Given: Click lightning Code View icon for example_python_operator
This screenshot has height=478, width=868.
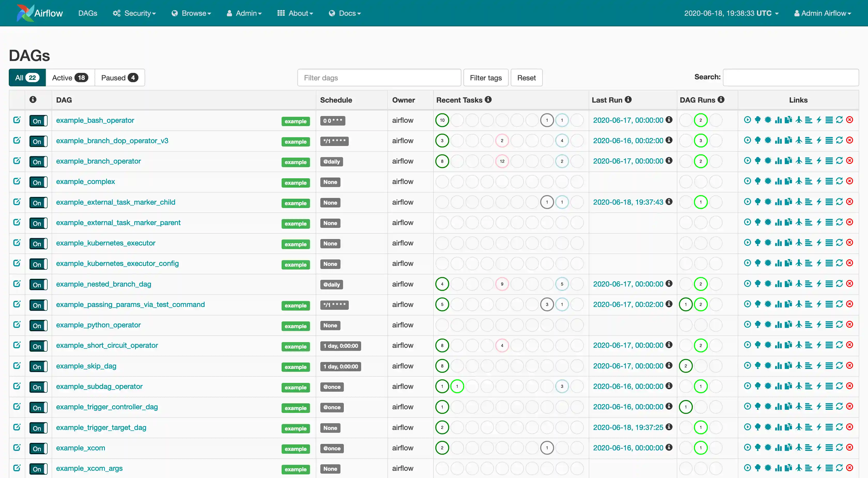Looking at the screenshot, I should 819,324.
